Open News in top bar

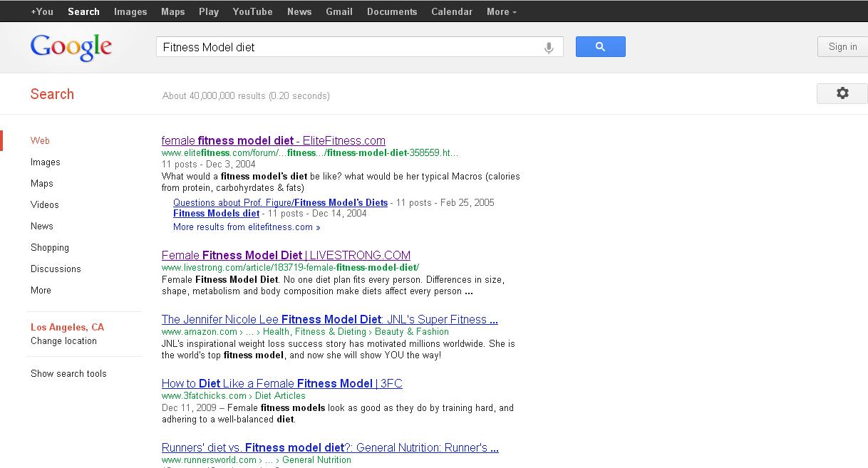pyautogui.click(x=299, y=11)
